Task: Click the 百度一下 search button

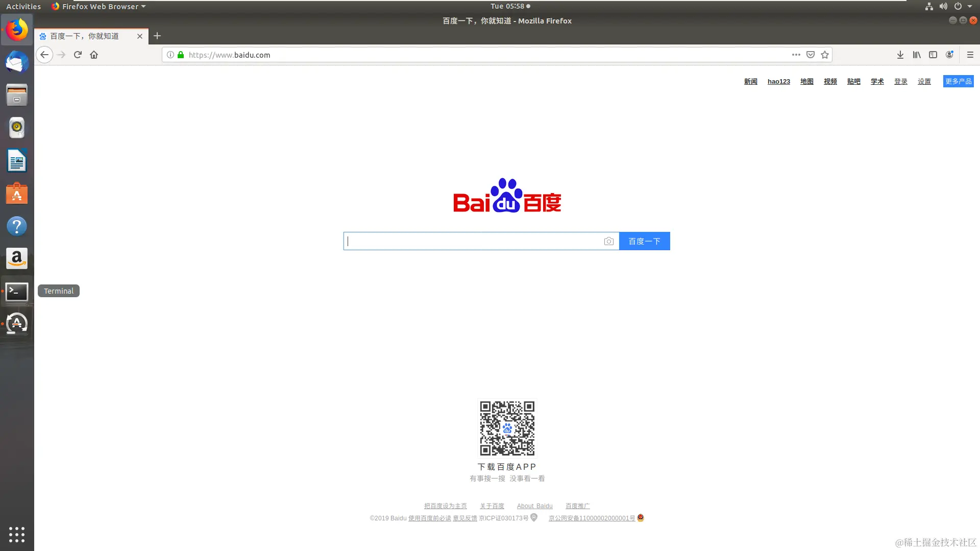Action: tap(645, 241)
